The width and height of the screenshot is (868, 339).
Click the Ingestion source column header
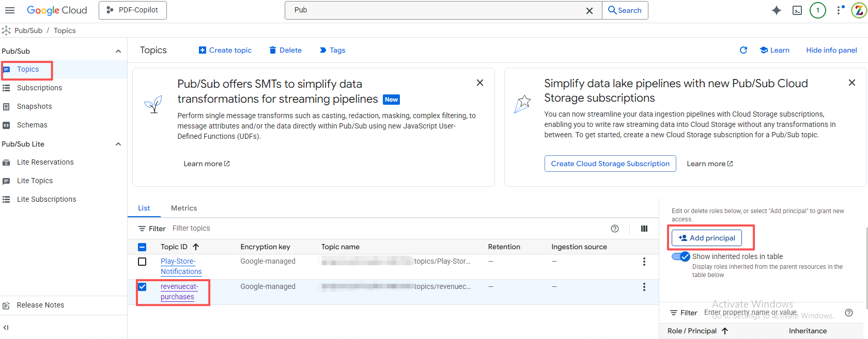[579, 247]
